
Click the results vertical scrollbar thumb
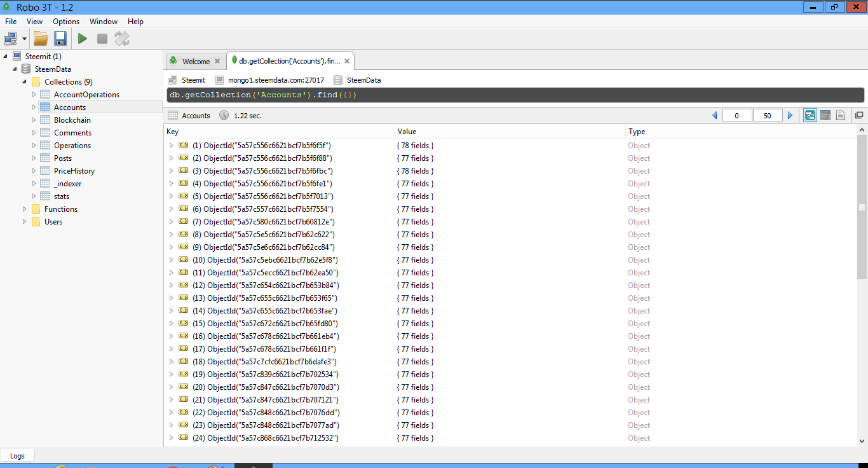862,207
